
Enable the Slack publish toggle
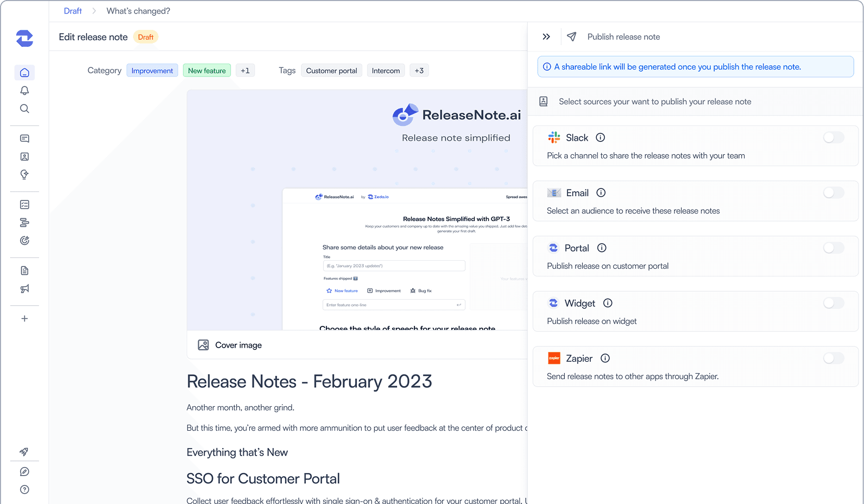click(x=834, y=138)
